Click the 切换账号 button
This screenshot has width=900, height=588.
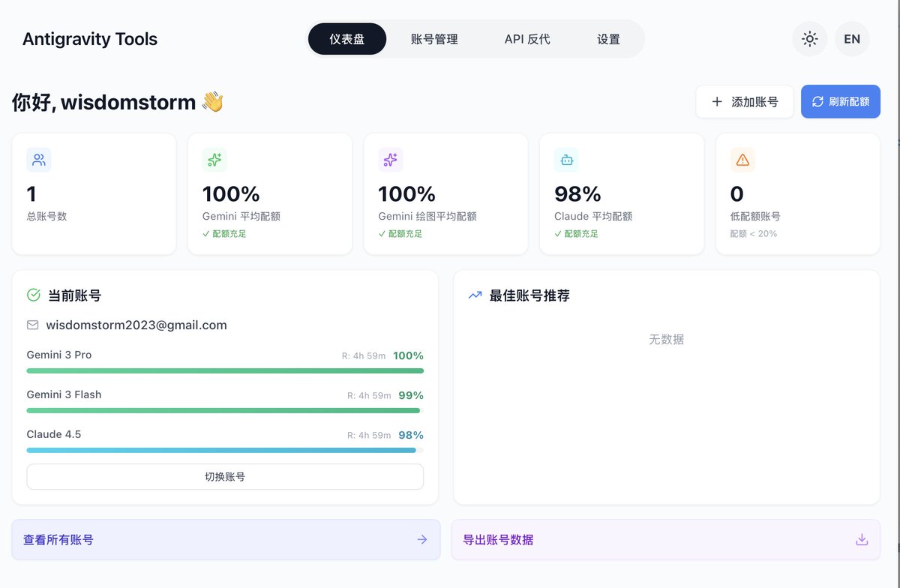click(225, 476)
